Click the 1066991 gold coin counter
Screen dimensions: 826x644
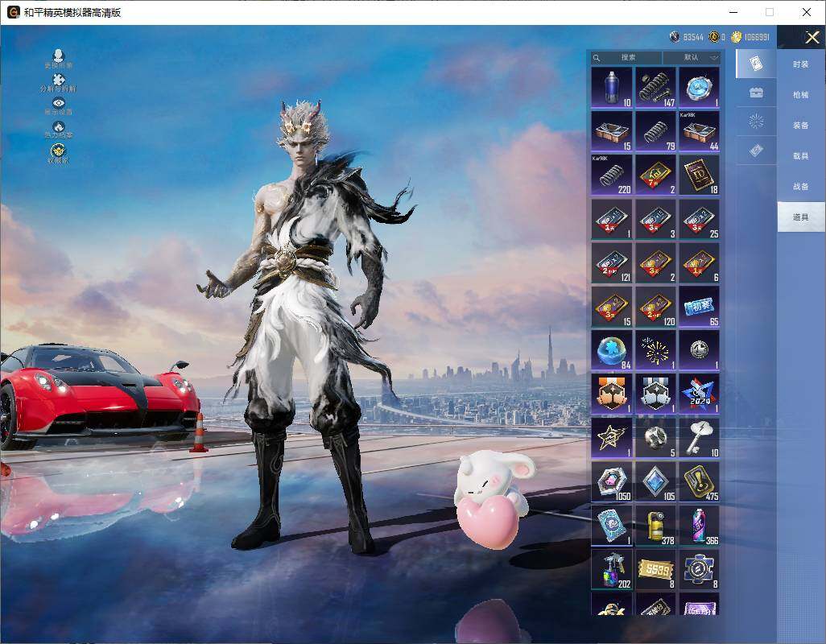750,37
